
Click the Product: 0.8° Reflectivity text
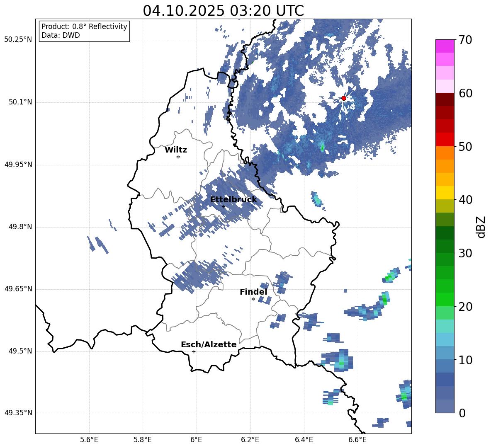click(x=84, y=27)
